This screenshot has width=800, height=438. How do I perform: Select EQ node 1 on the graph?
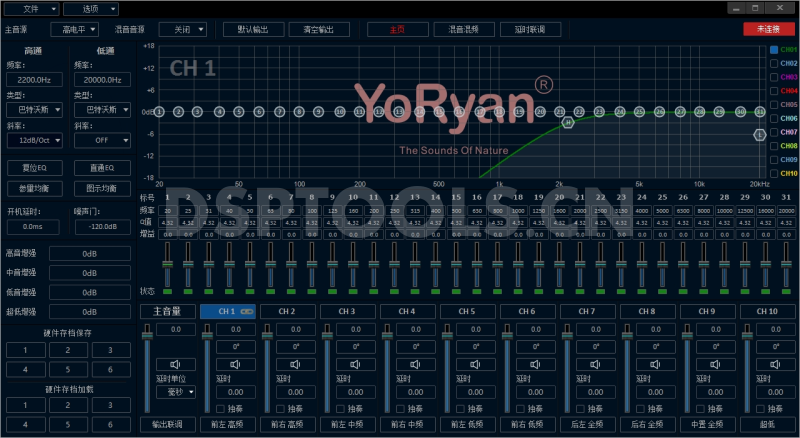pyautogui.click(x=159, y=112)
